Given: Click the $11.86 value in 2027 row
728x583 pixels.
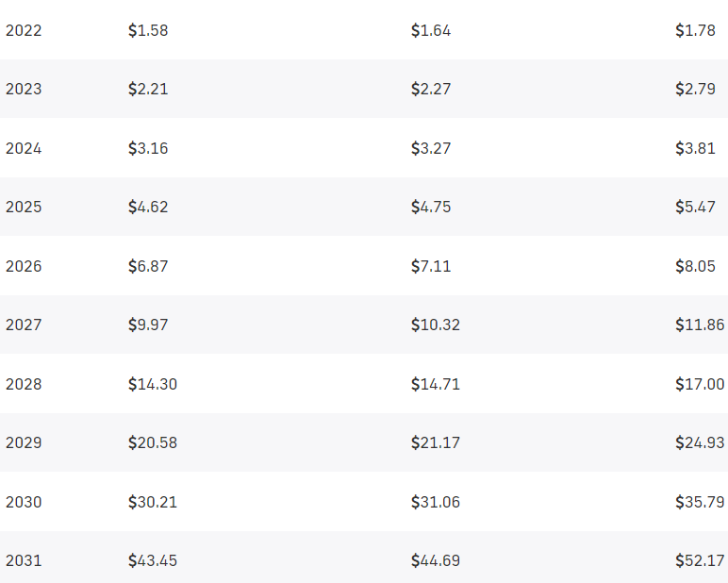Looking at the screenshot, I should tap(700, 325).
